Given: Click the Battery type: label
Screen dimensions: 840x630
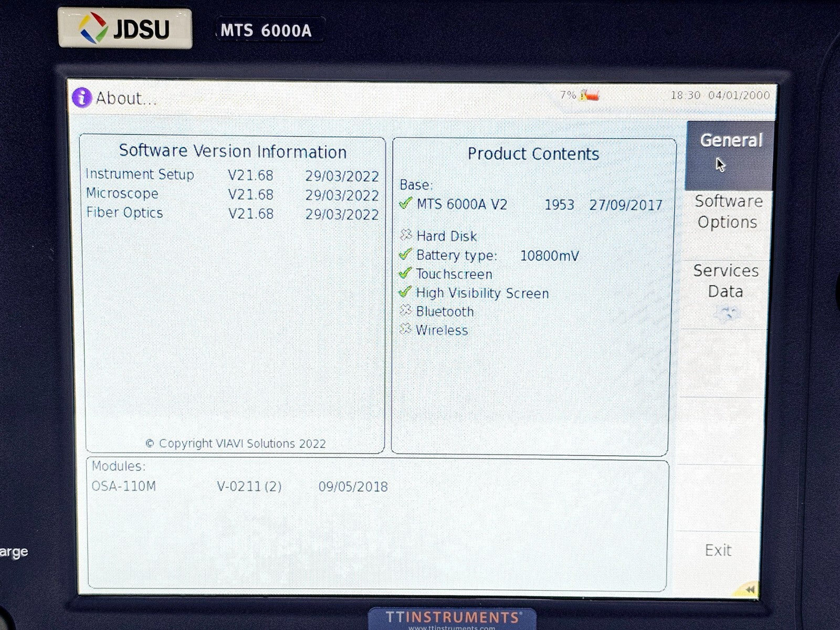Looking at the screenshot, I should (x=456, y=255).
